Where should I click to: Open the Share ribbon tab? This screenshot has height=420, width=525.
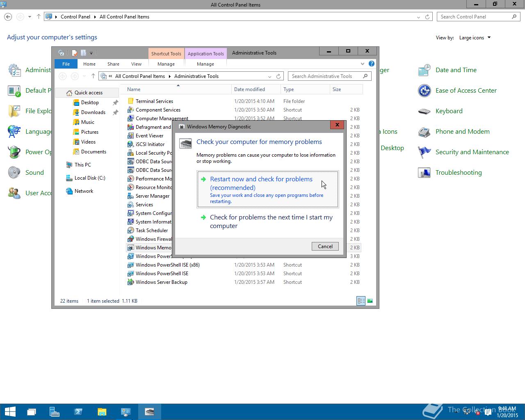click(113, 64)
